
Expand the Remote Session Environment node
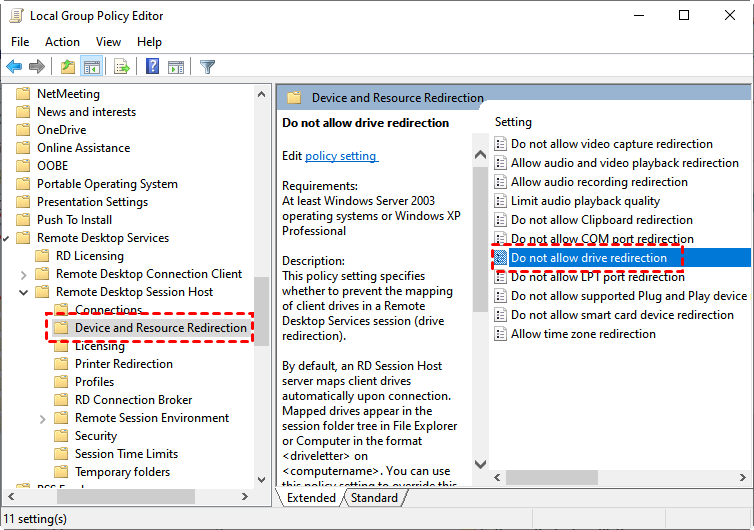pyautogui.click(x=42, y=418)
